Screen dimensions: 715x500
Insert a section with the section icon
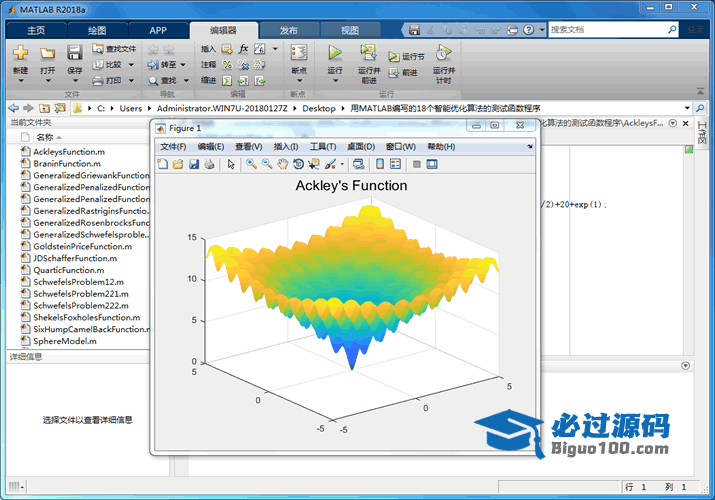[x=227, y=49]
